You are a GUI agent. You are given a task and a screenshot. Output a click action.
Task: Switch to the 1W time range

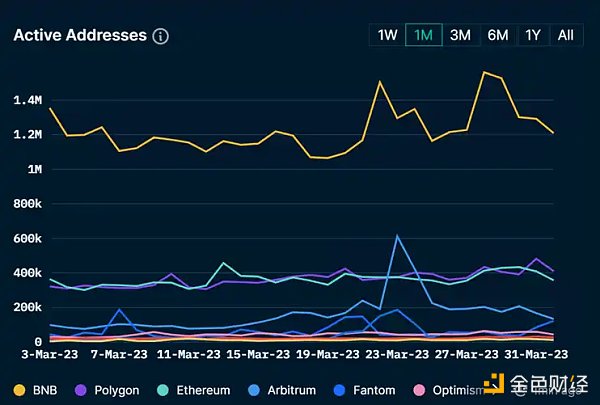click(387, 35)
